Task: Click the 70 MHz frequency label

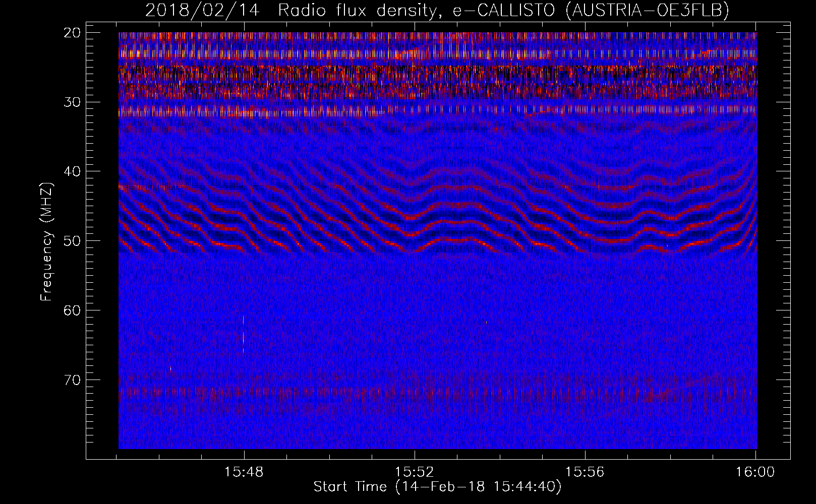Action: coord(73,380)
